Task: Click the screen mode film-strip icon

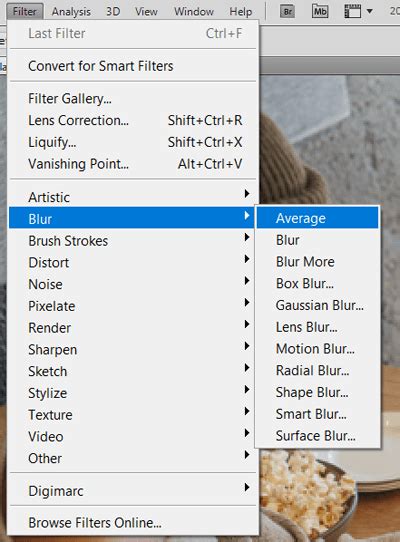Action: point(353,11)
